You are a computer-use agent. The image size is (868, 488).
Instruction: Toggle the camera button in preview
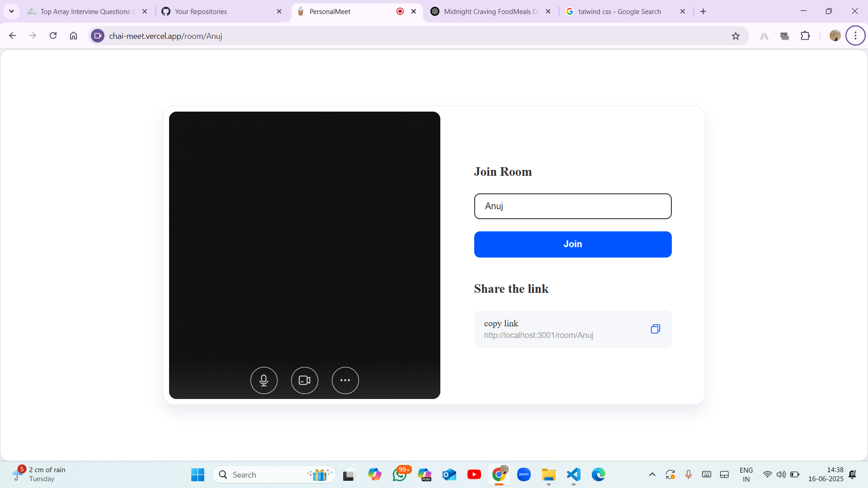pyautogui.click(x=305, y=380)
